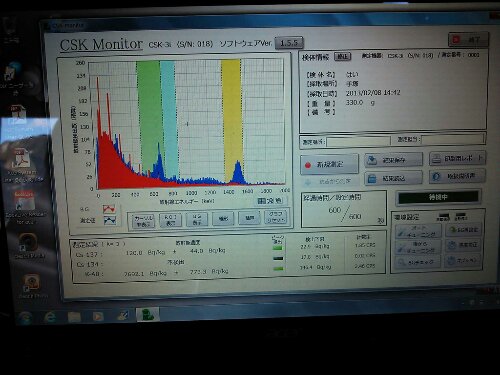Click the sample info edit button
This screenshot has width=500, height=375.
click(342, 56)
